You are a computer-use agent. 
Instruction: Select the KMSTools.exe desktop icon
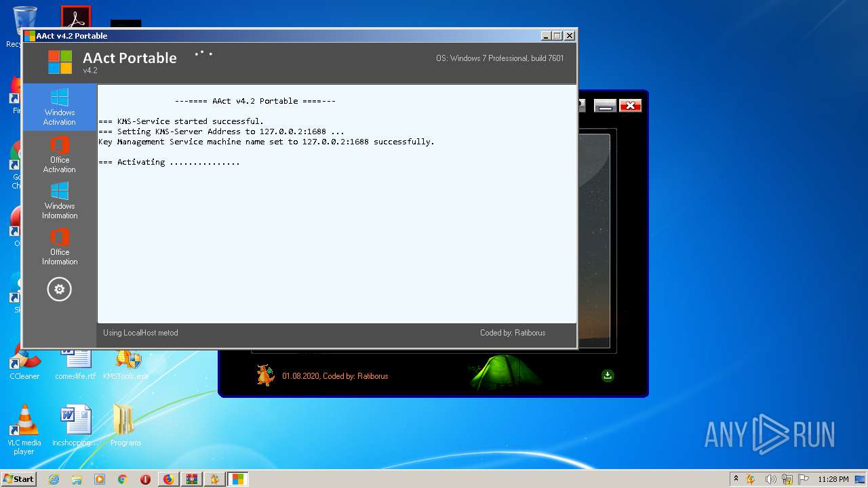[x=126, y=362]
